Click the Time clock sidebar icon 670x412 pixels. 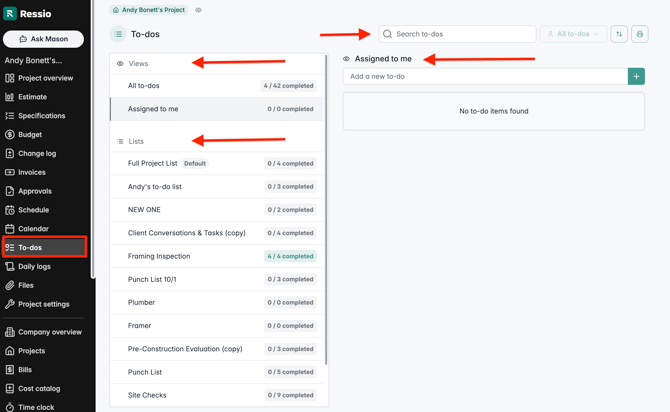click(10, 407)
